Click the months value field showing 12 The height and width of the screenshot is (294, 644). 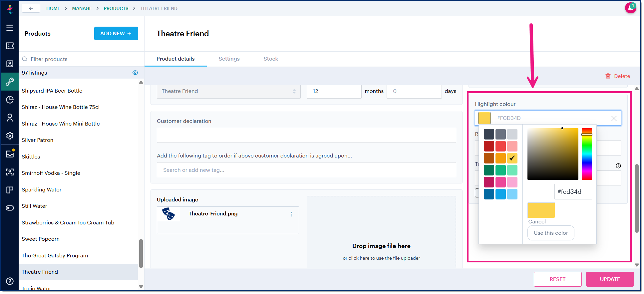point(334,91)
